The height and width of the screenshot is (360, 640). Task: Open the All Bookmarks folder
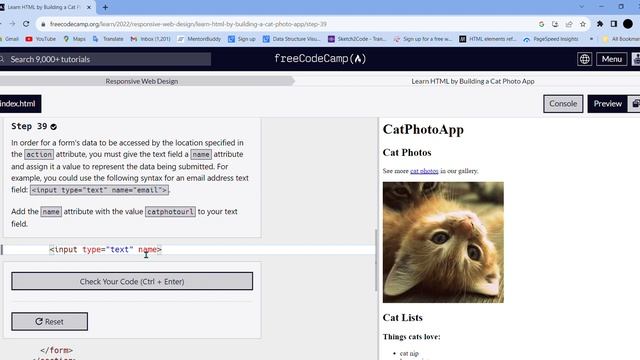(x=621, y=39)
